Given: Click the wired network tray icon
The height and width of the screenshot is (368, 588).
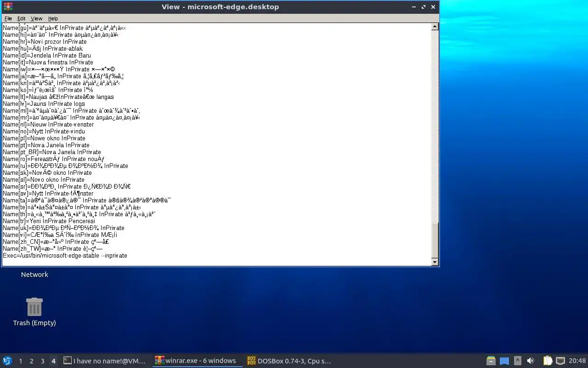Looking at the screenshot, I should 560,361.
